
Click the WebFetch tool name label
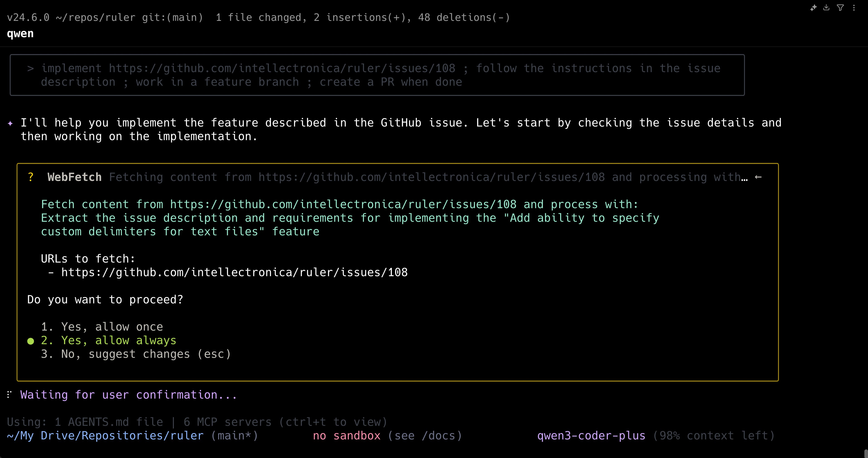(x=75, y=177)
